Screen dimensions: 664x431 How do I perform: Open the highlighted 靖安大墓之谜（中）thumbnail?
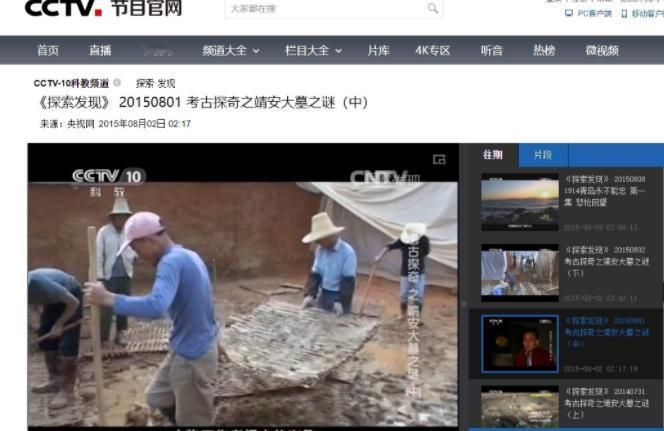(x=520, y=344)
